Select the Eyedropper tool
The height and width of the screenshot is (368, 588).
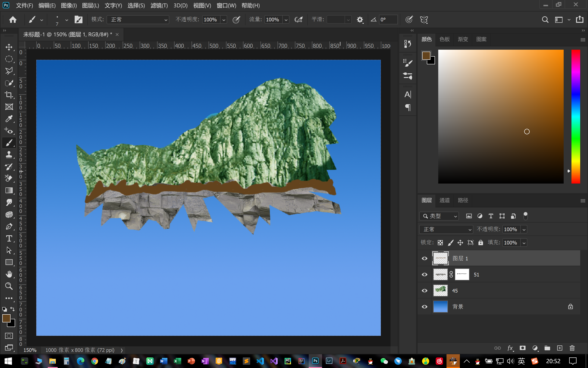(x=9, y=119)
